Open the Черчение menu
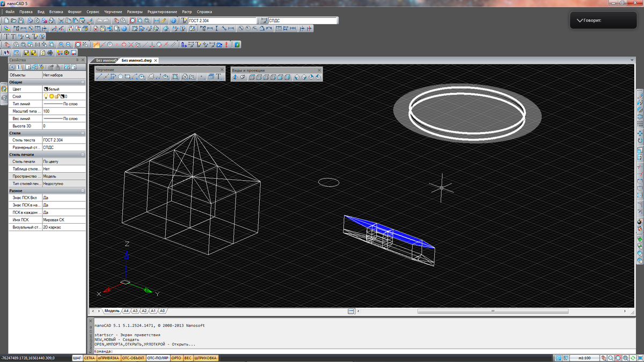The image size is (644, 362). pos(113,12)
